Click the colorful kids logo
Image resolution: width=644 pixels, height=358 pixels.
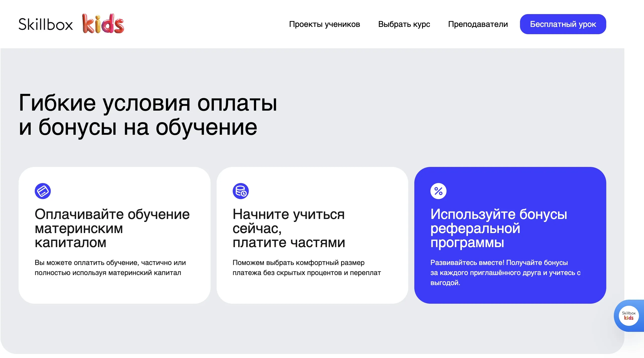103,24
